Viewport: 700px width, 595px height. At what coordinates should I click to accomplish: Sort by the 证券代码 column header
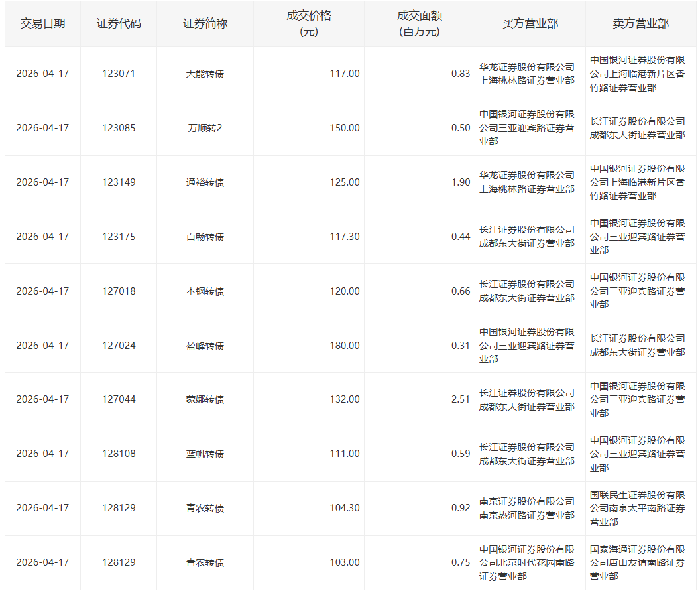(x=119, y=23)
